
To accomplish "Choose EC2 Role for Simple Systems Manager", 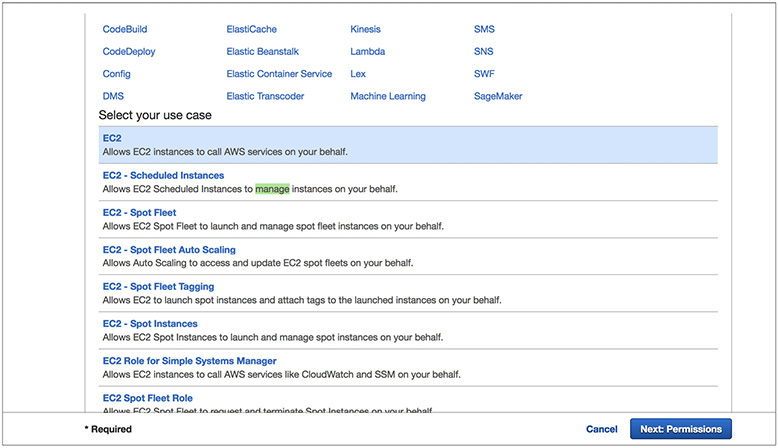I will (x=189, y=361).
